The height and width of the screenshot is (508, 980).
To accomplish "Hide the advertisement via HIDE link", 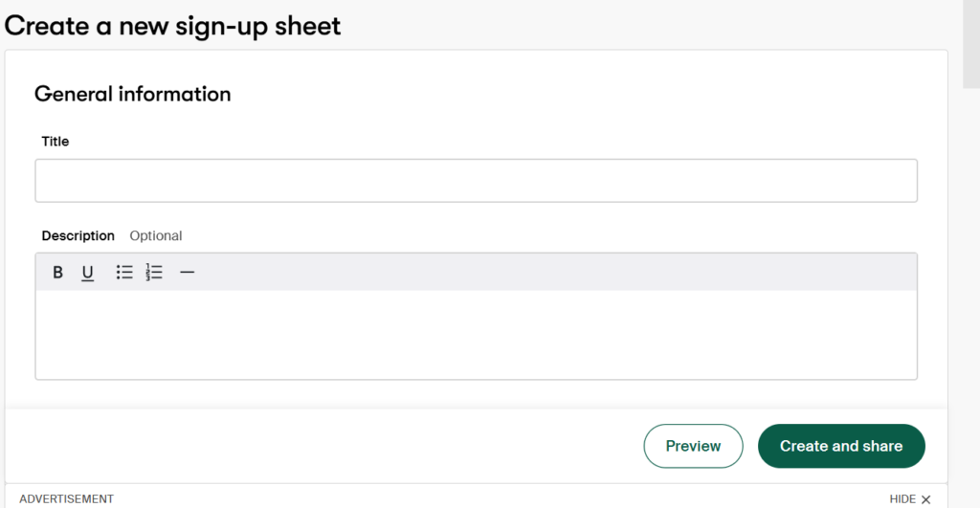I will click(902, 499).
